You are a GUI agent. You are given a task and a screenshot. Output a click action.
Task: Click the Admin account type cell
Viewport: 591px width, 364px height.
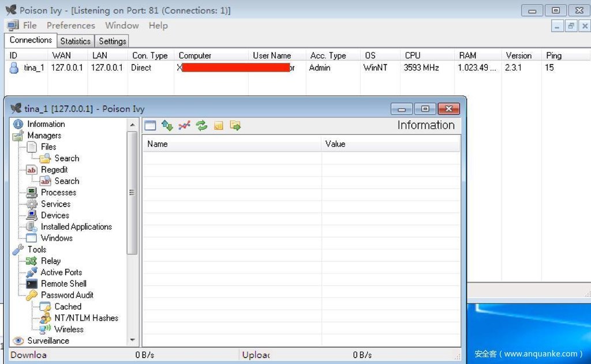point(320,68)
